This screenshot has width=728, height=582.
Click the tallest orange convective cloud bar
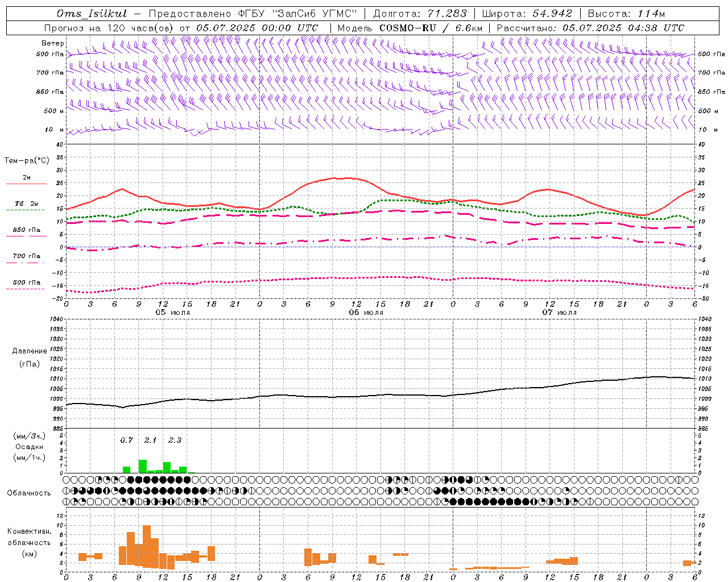(x=147, y=546)
